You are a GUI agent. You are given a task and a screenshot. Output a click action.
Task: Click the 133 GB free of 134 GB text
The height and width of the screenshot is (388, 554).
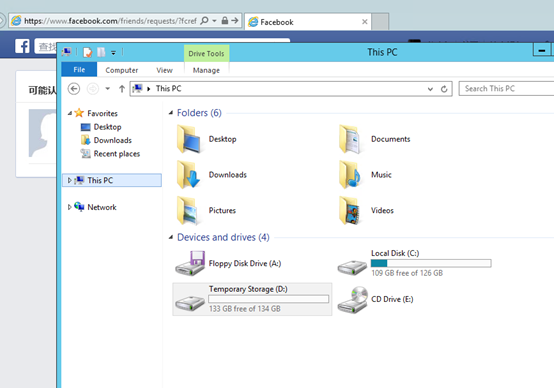(244, 309)
